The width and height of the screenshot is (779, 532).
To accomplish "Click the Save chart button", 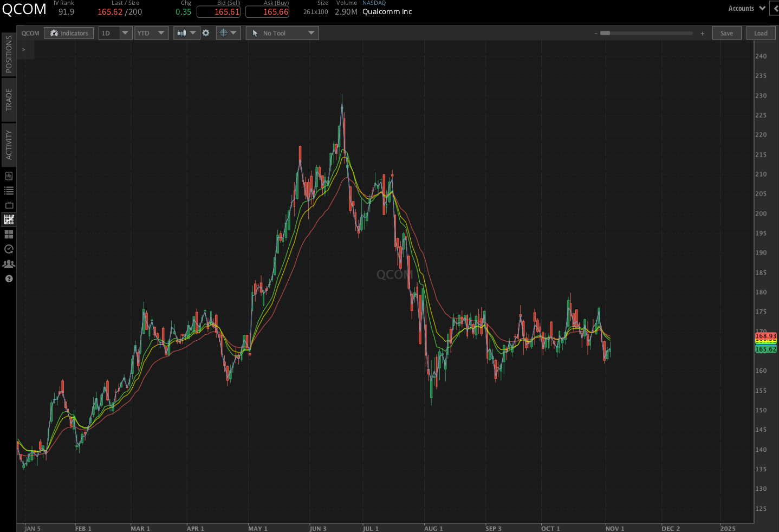I will click(726, 33).
